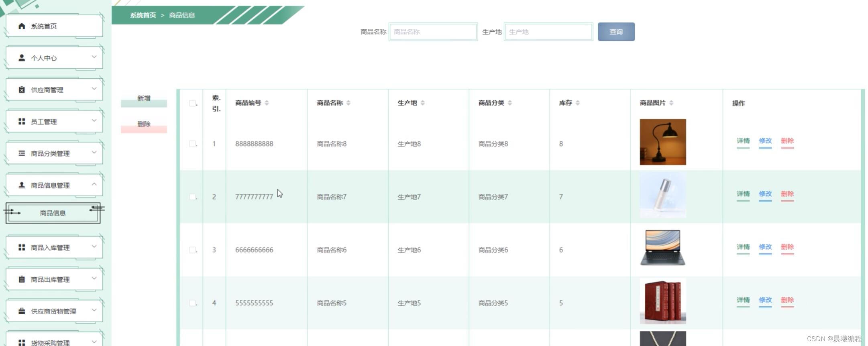Open the laptop product image
This screenshot has height=346, width=868.
pos(663,248)
